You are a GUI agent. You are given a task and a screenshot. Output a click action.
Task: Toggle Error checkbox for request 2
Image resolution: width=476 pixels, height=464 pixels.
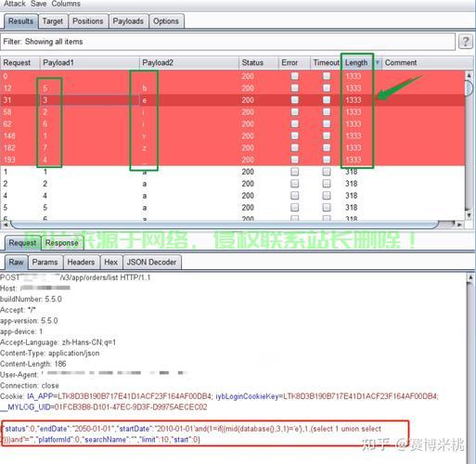[x=295, y=184]
